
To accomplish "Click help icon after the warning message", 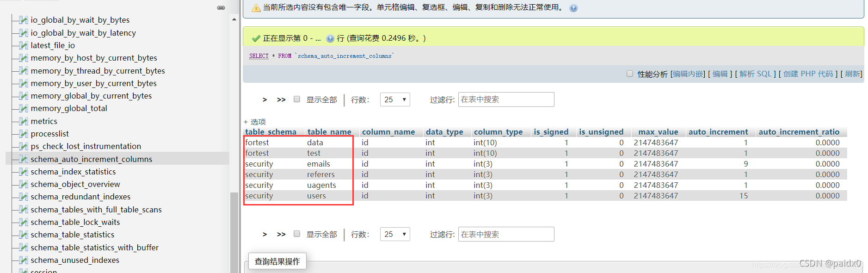I will point(573,8).
